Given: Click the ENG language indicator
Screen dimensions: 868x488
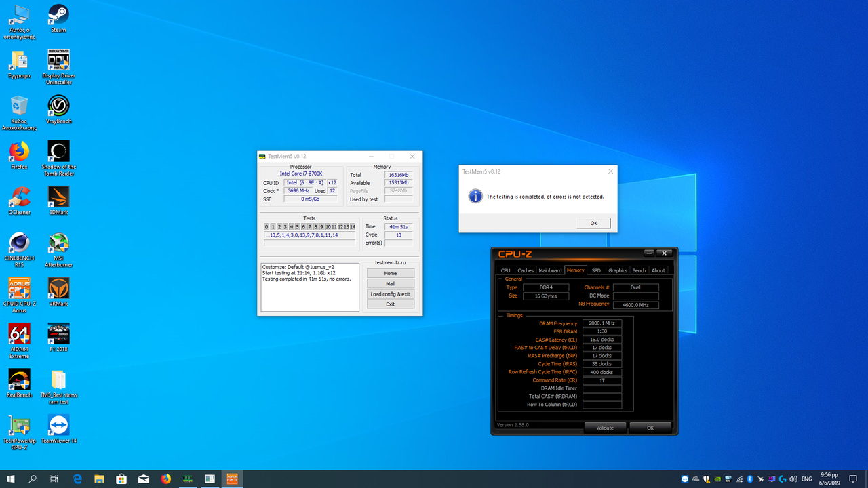Looking at the screenshot, I should [807, 479].
